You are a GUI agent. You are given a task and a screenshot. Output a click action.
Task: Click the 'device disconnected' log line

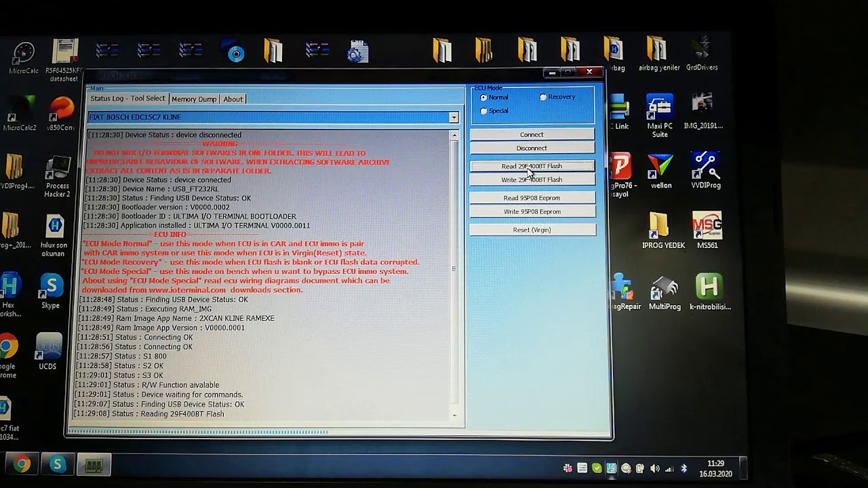point(165,135)
